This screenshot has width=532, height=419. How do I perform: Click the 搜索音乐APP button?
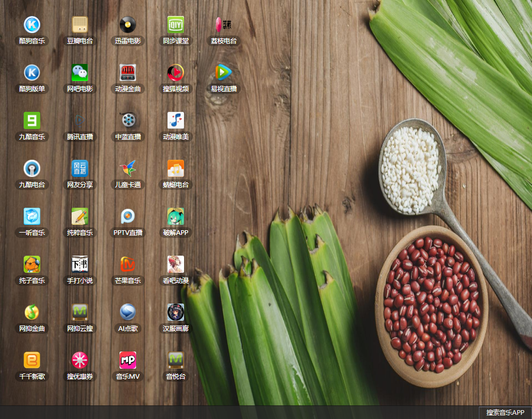point(505,412)
